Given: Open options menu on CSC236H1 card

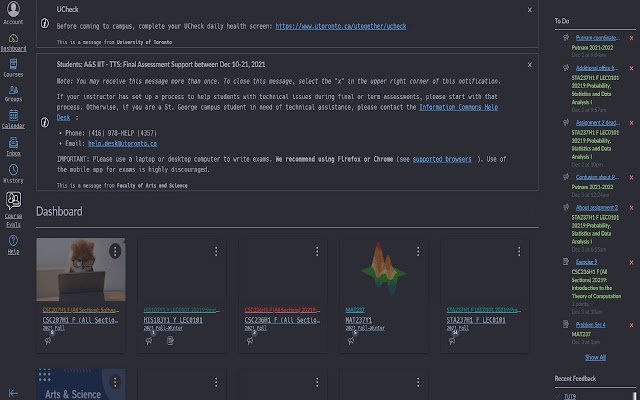Looking at the screenshot, I should pos(317,251).
